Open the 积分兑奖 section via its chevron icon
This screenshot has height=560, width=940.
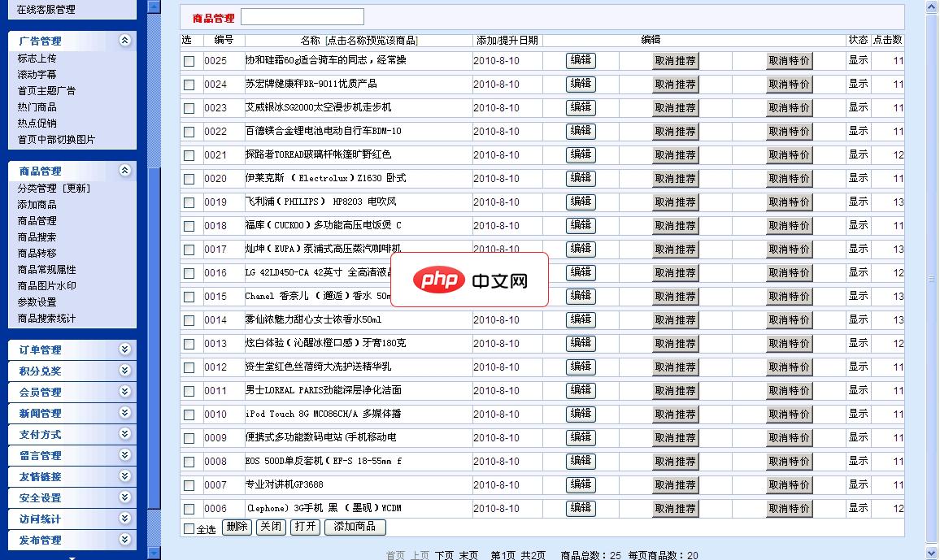click(x=124, y=370)
